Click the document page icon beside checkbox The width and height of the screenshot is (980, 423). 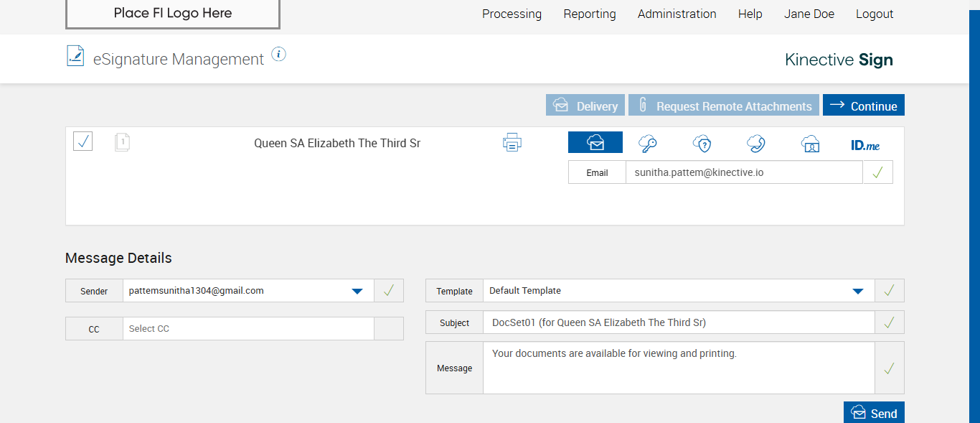click(123, 142)
